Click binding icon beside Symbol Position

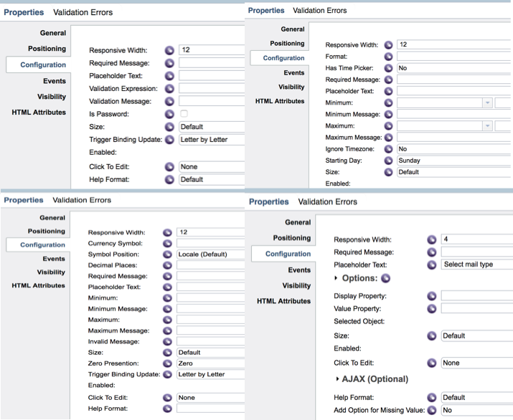[x=167, y=254]
